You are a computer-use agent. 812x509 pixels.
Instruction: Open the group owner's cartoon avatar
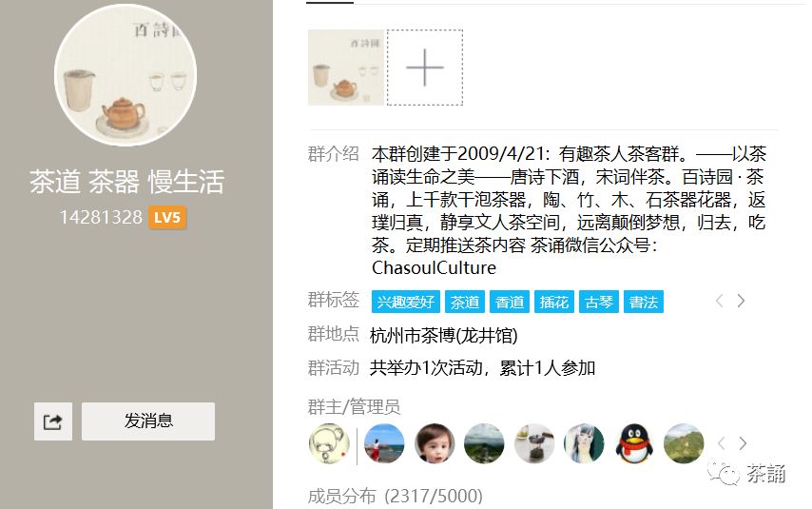coord(329,443)
